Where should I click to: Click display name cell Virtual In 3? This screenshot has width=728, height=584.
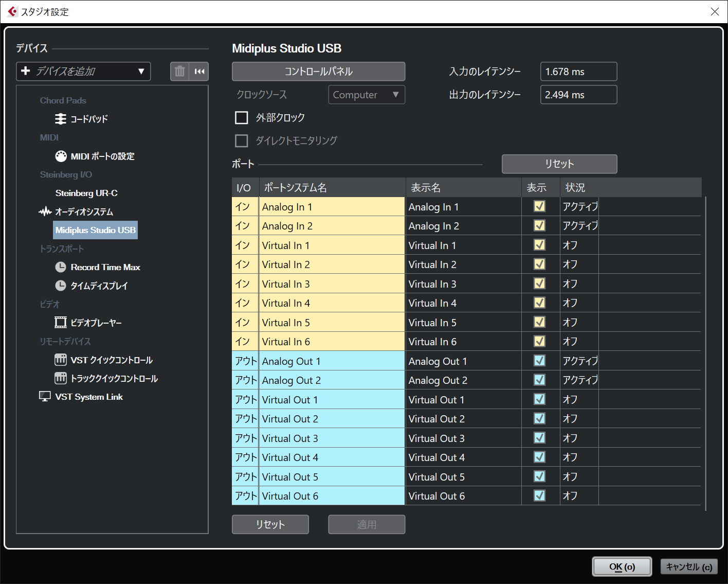pyautogui.click(x=464, y=284)
